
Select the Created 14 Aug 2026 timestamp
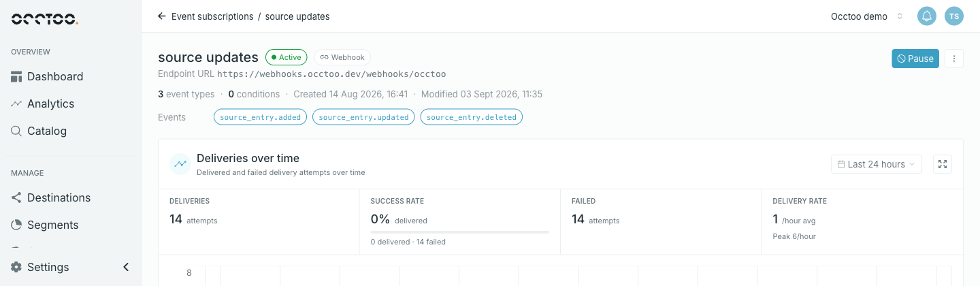coord(350,94)
